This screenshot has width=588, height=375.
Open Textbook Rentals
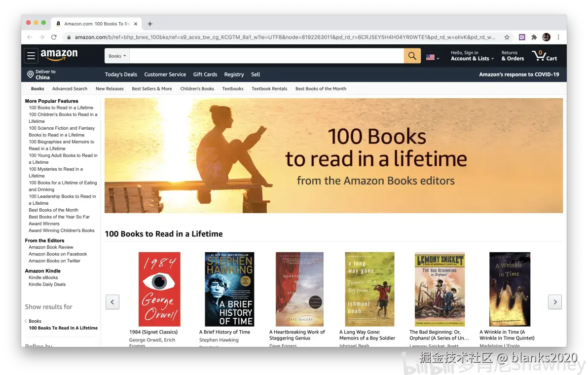tap(269, 88)
